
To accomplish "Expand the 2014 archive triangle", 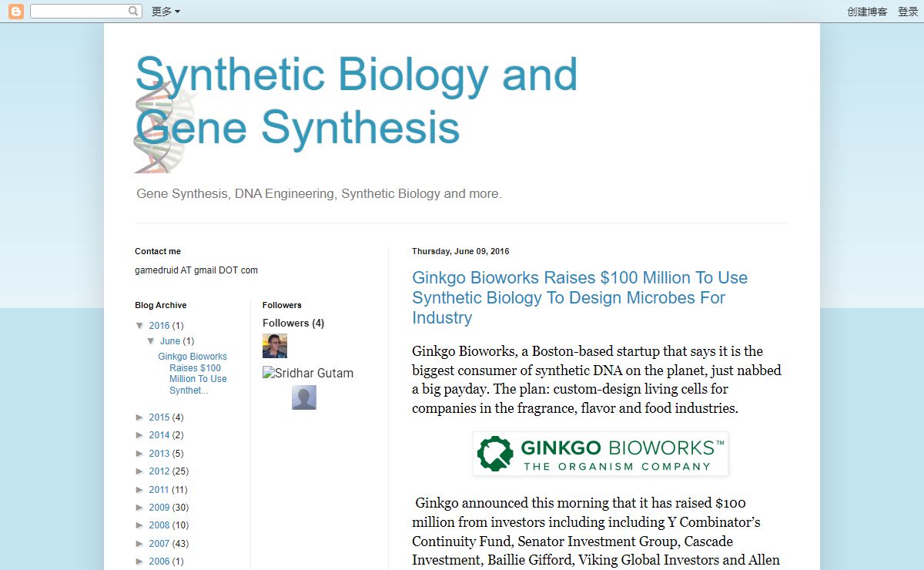I will [x=140, y=435].
